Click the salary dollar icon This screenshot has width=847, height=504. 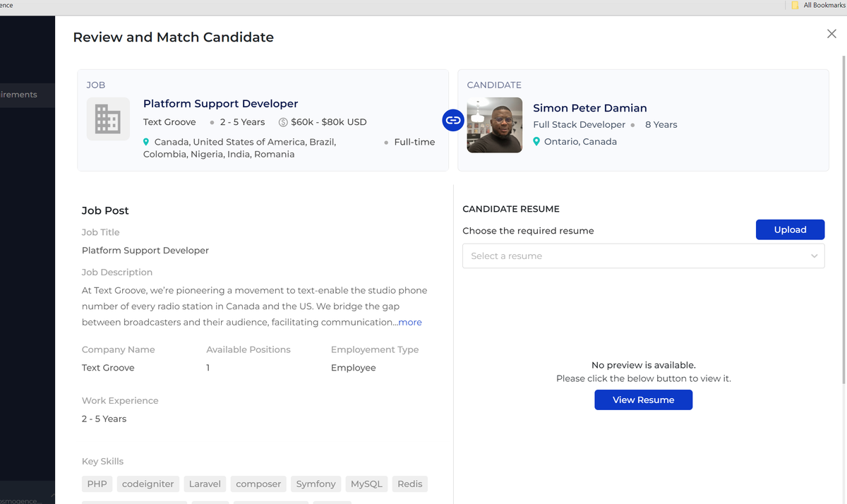pyautogui.click(x=283, y=122)
